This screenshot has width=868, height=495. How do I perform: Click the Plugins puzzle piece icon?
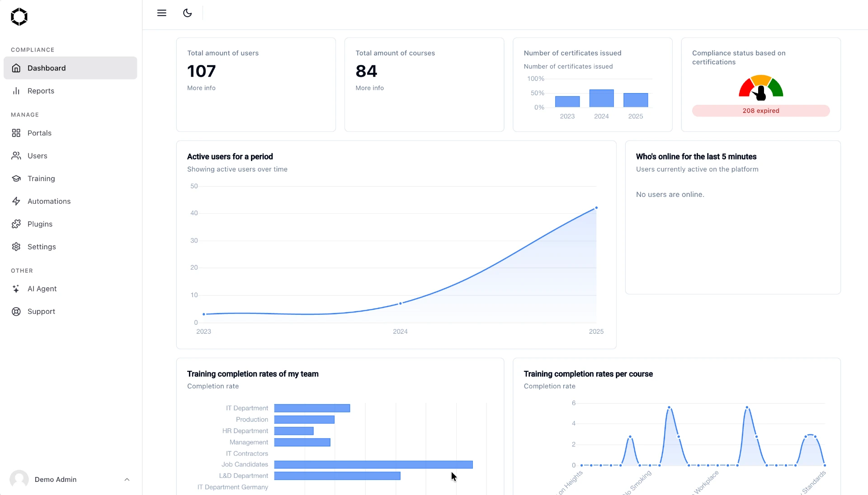[16, 224]
